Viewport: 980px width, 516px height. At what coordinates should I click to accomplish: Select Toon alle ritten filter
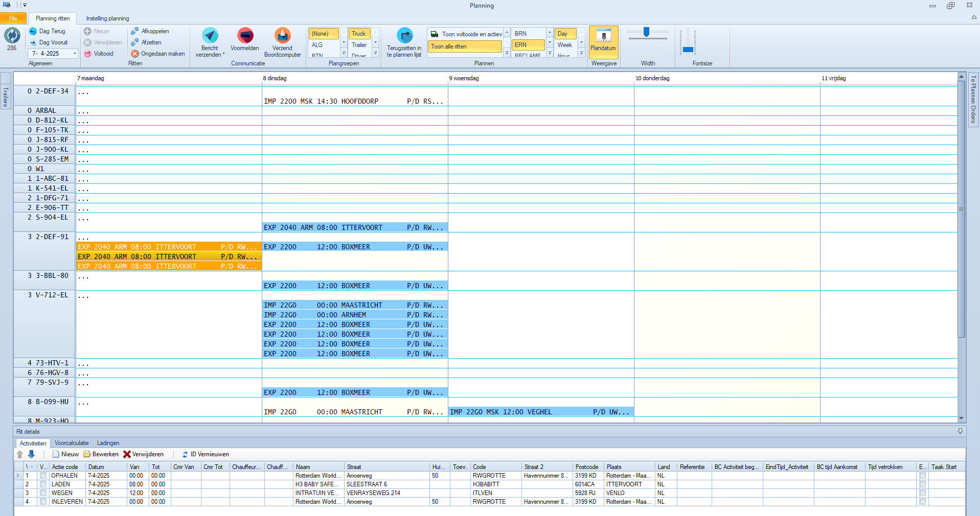(465, 46)
